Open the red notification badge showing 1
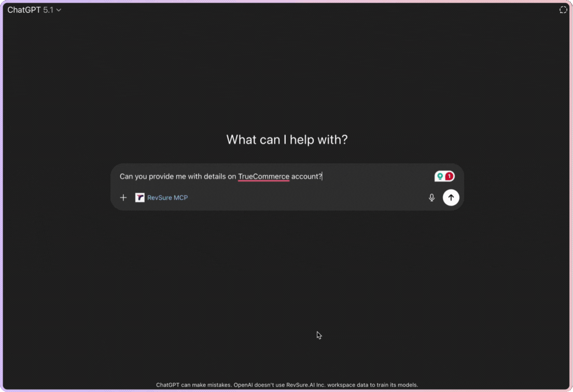 [449, 176]
